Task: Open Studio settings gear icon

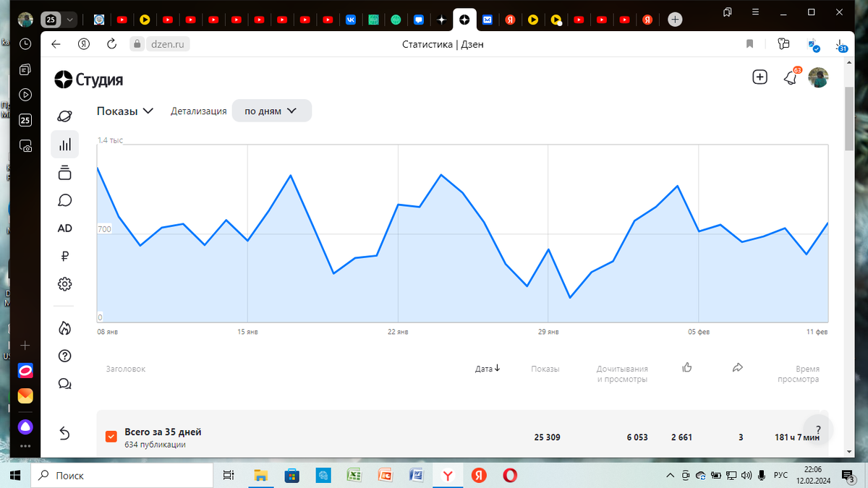Action: point(64,284)
